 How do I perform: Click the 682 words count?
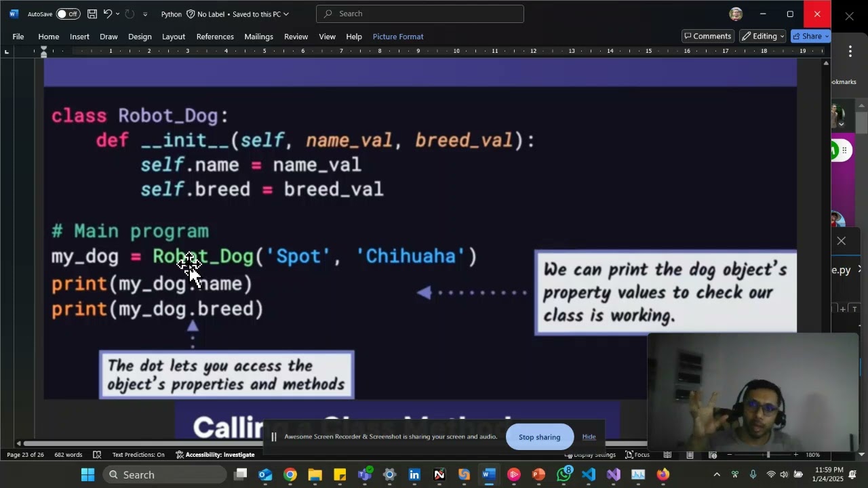click(68, 455)
